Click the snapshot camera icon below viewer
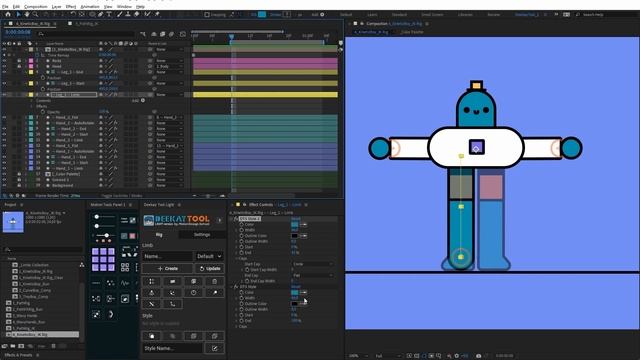Screen dimensions: 640x360 pyautogui.click(x=478, y=356)
